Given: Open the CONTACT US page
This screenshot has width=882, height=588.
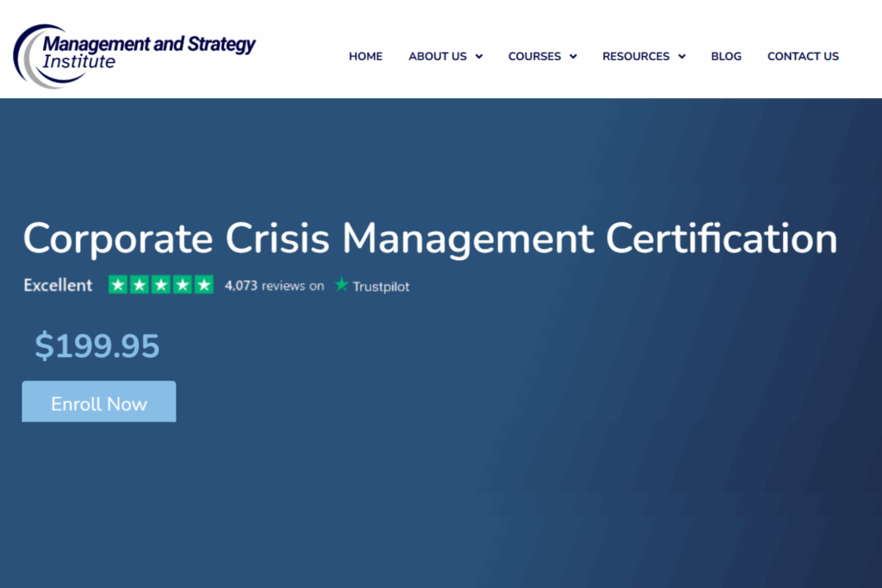Looking at the screenshot, I should 803,57.
